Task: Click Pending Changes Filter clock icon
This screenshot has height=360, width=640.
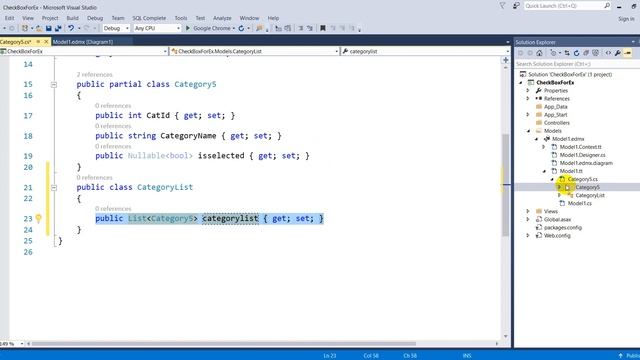Action: point(553,53)
